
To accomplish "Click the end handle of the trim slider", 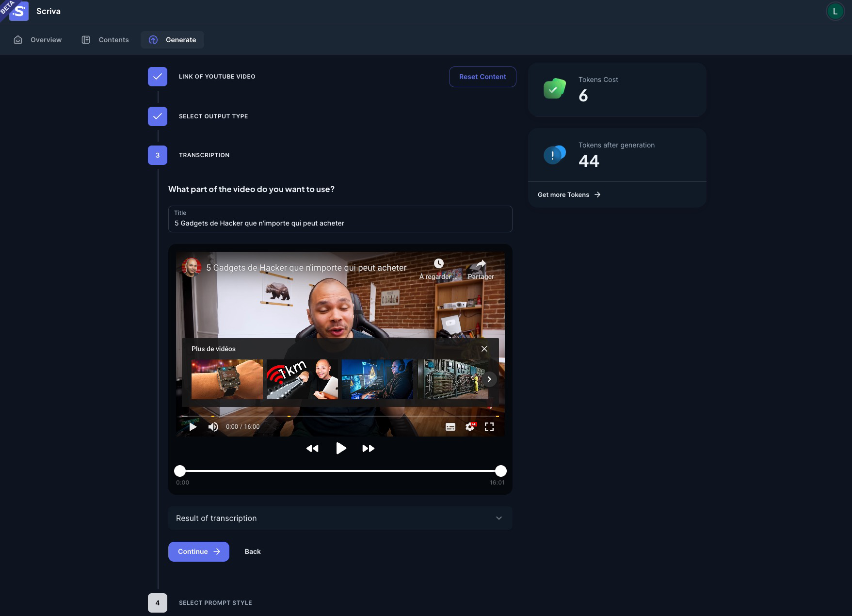I will [501, 471].
